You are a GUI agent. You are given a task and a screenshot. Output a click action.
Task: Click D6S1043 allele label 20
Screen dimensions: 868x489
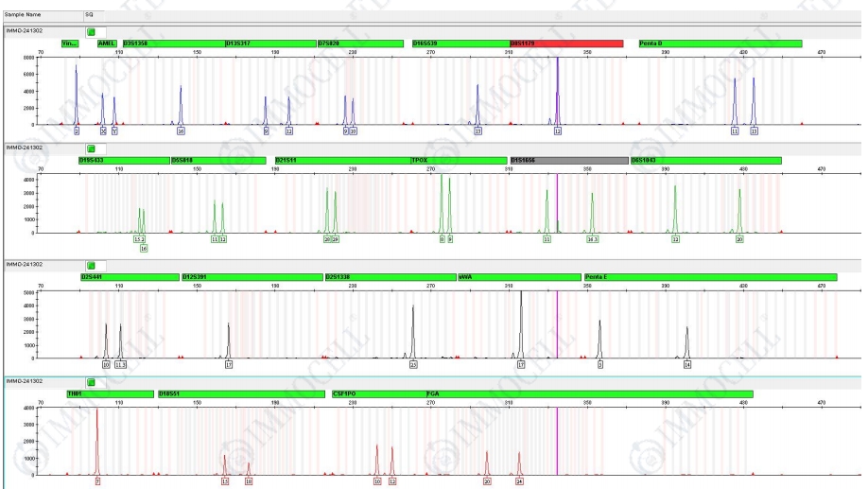739,240
